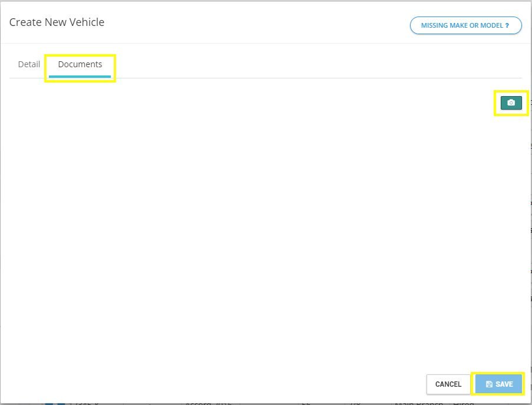Click the first blue icon in background row
This screenshot has width=532, height=405.
point(49,404)
